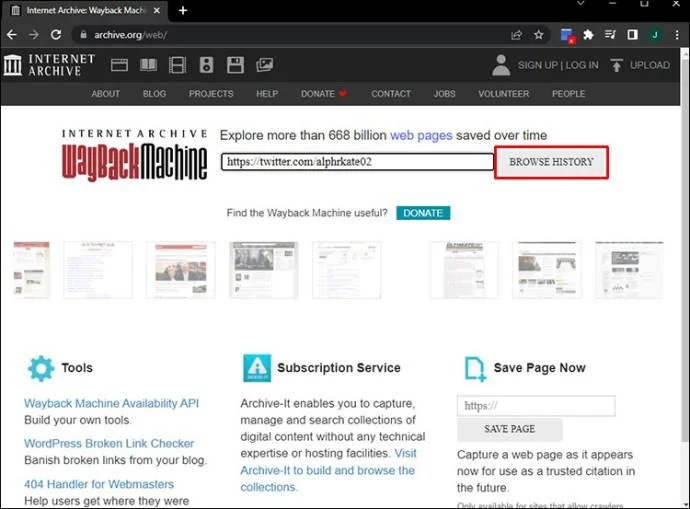Click LOG IN link

tap(582, 65)
